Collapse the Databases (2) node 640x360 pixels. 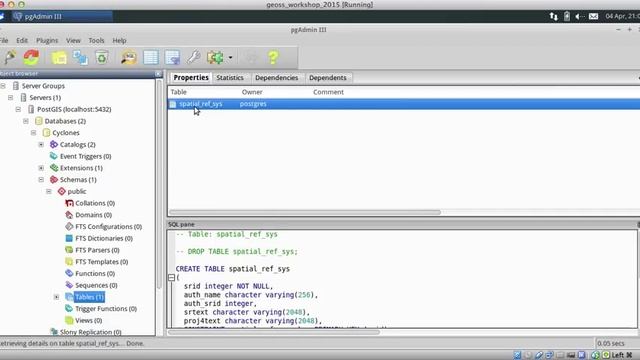click(26, 121)
